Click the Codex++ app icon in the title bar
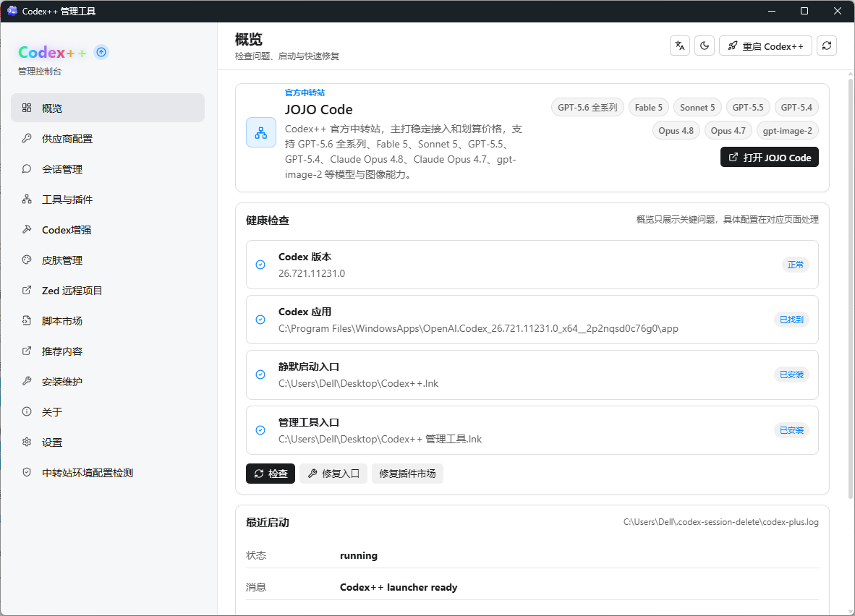855x616 pixels. 12,11
